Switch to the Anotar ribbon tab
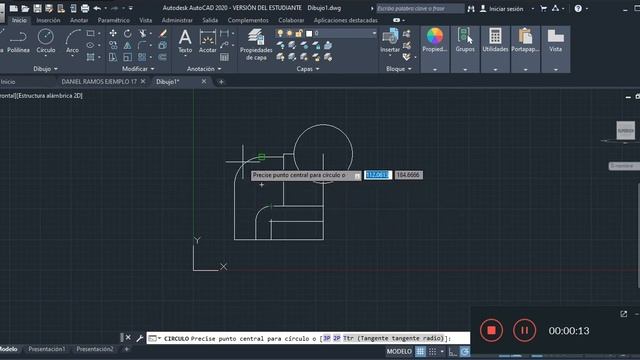 (79, 20)
